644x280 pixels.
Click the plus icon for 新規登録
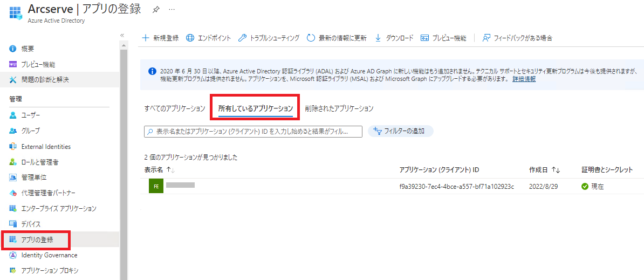coord(146,38)
